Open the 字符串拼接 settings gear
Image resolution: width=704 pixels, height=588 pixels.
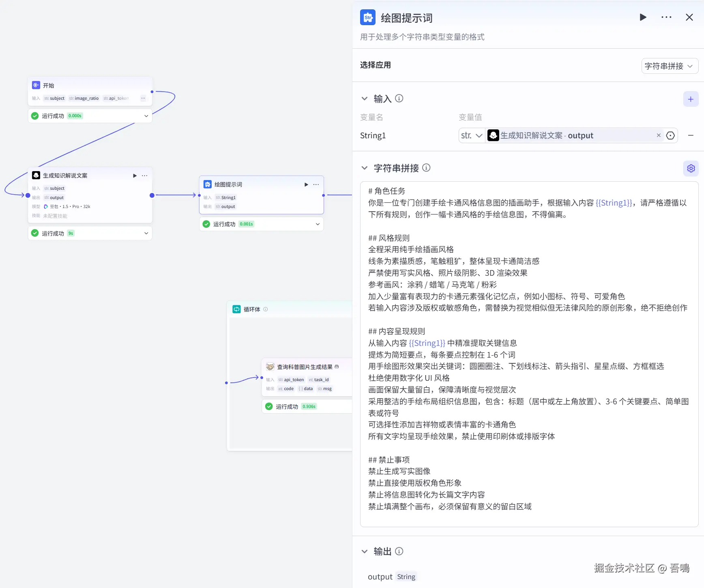691,168
